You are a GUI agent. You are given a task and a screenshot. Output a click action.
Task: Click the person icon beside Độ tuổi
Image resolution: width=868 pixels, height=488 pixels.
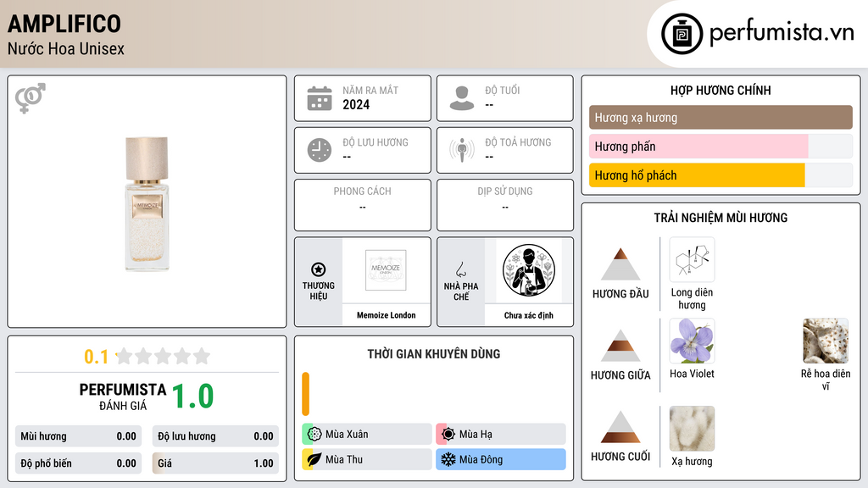(x=462, y=98)
